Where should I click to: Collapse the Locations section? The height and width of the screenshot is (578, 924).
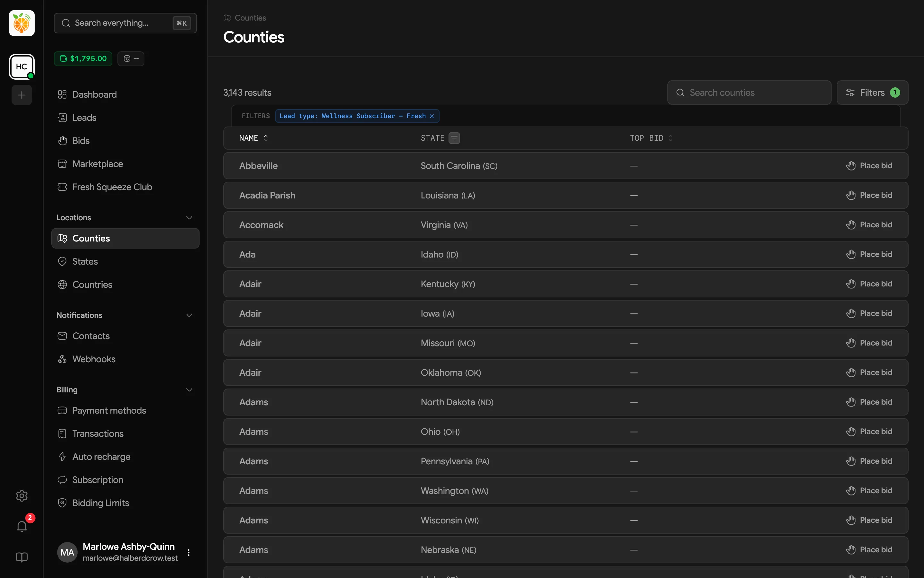pyautogui.click(x=189, y=217)
